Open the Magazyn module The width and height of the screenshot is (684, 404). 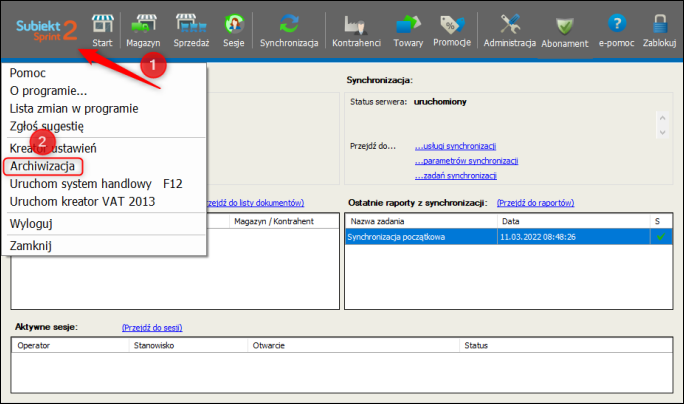coord(143,30)
